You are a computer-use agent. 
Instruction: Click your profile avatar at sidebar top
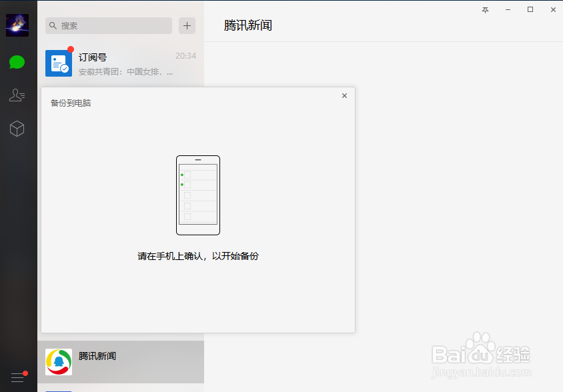(17, 25)
